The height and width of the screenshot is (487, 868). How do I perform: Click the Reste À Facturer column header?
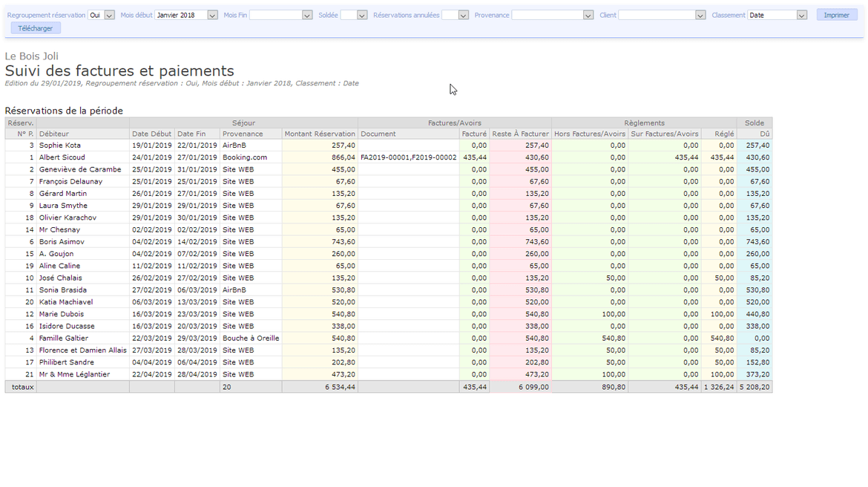[x=520, y=134]
